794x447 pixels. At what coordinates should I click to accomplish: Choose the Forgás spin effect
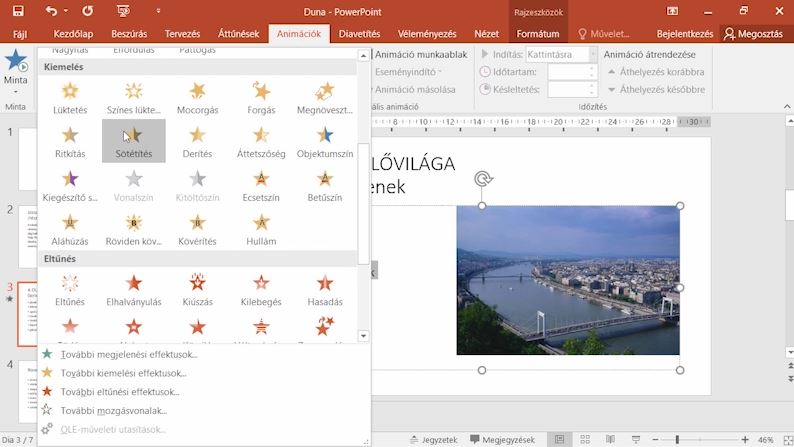[261, 98]
